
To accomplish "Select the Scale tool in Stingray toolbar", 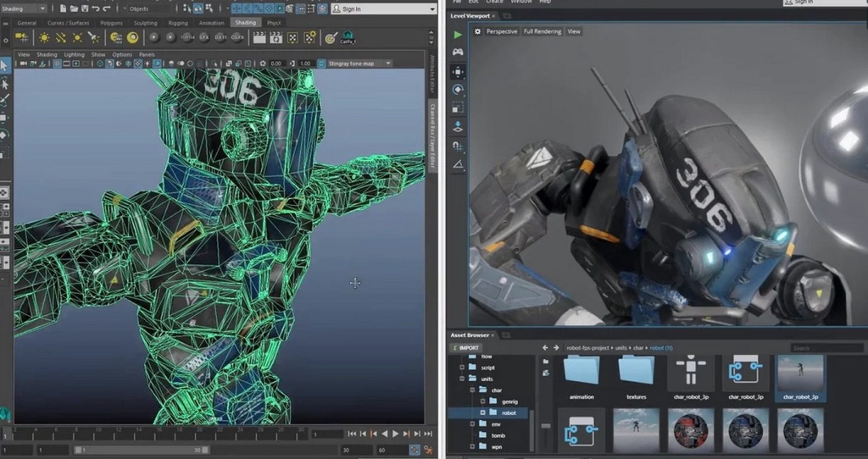I will click(458, 108).
